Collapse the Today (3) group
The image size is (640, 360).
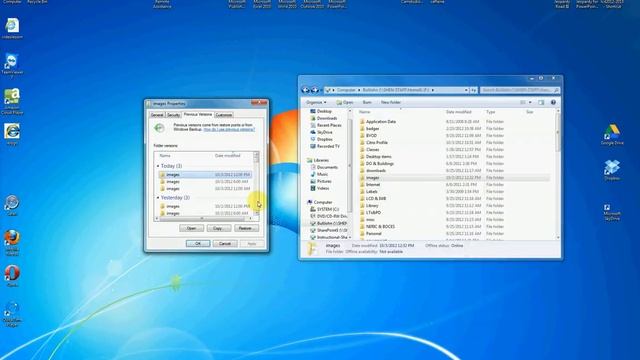[158, 166]
